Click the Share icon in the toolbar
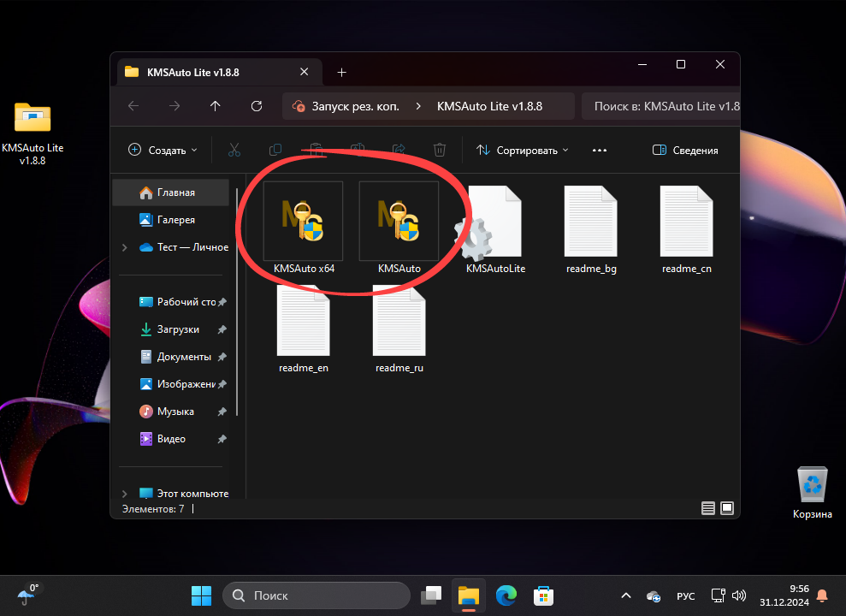 point(398,150)
